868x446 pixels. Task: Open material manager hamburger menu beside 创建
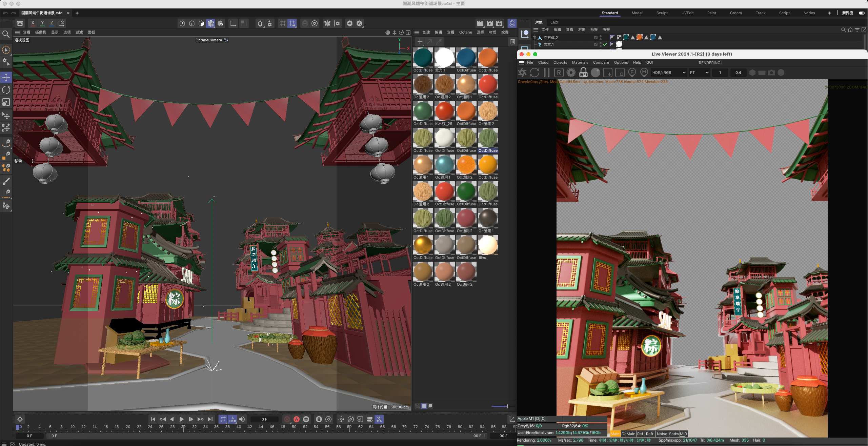pos(417,33)
